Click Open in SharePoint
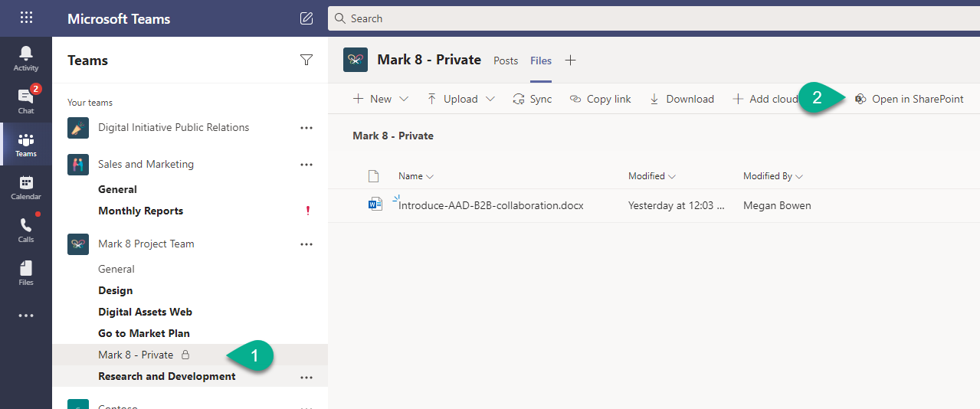The width and height of the screenshot is (980, 409). coord(909,99)
